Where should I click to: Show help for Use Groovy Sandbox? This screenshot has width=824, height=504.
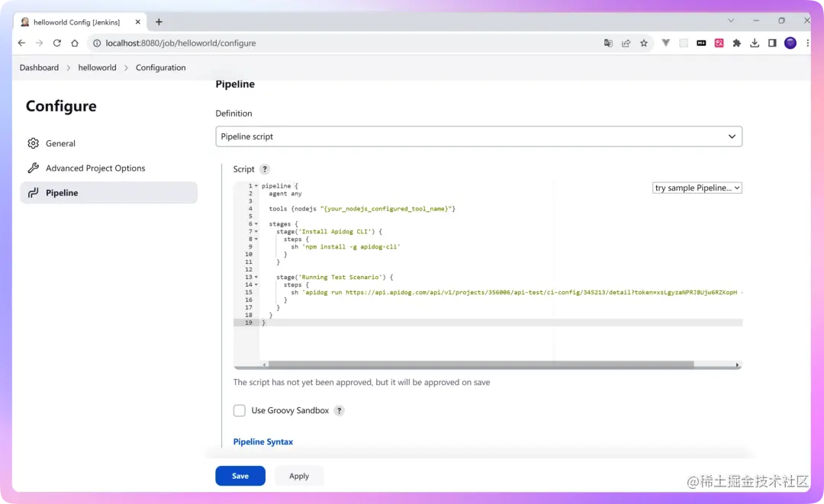(x=340, y=410)
